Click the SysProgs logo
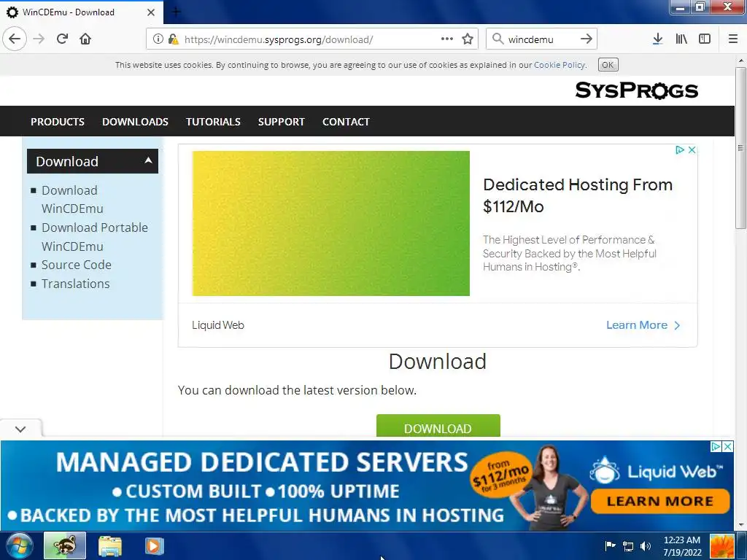This screenshot has height=560, width=747. pyautogui.click(x=636, y=90)
